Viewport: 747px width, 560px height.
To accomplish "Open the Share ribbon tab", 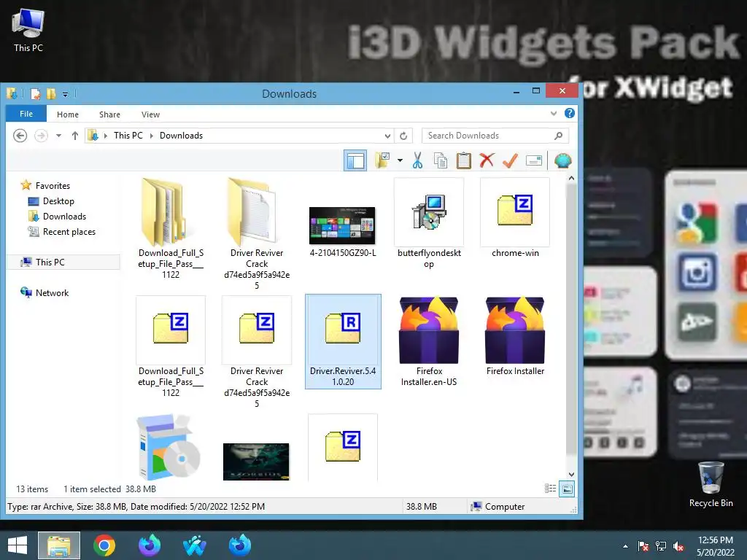I will [x=109, y=114].
